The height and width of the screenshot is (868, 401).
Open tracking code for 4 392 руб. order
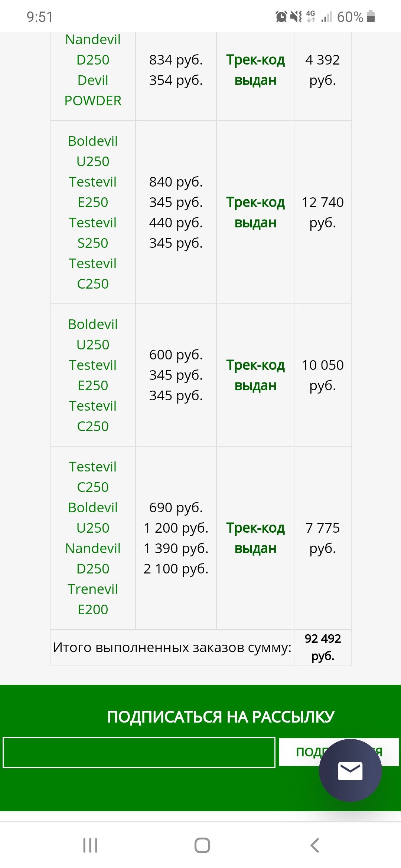tap(255, 70)
